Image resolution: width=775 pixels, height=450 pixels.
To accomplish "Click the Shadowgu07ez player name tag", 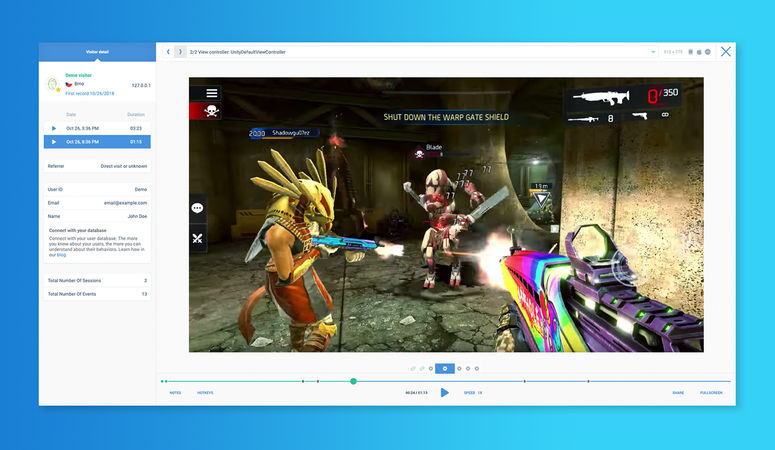I will pyautogui.click(x=284, y=133).
